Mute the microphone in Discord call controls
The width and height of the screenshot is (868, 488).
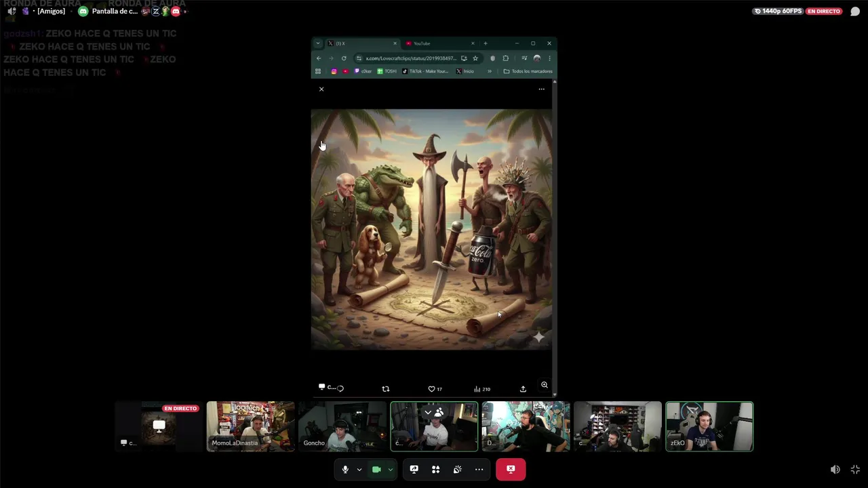tap(345, 469)
